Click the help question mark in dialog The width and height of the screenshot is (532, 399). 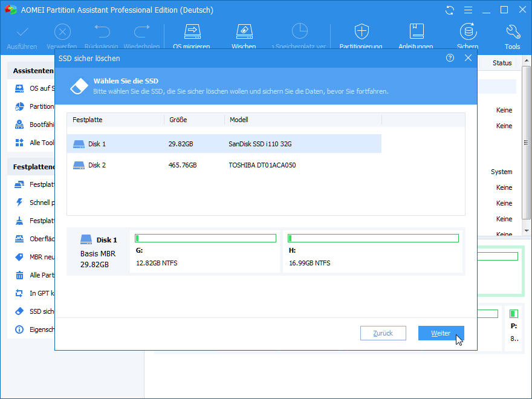(x=450, y=58)
